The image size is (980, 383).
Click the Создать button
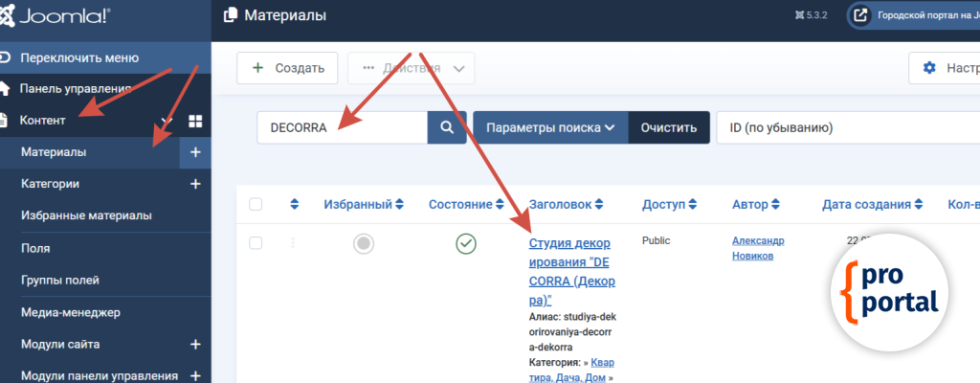287,68
